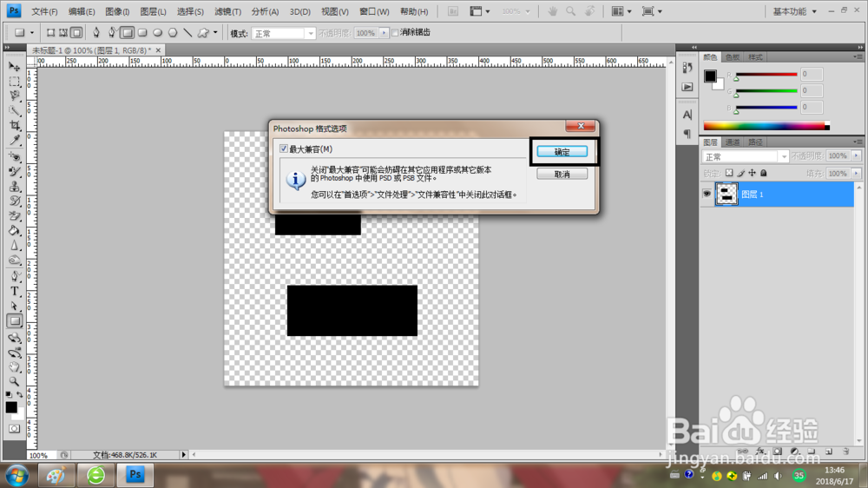Open the status bar info arrow
Screen dimensions: 868x488
point(184,455)
